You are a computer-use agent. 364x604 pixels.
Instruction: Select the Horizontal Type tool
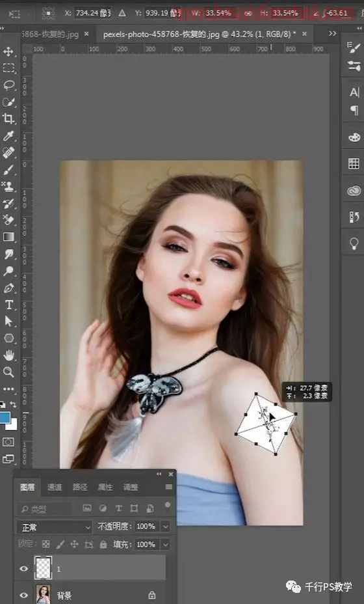click(8, 305)
